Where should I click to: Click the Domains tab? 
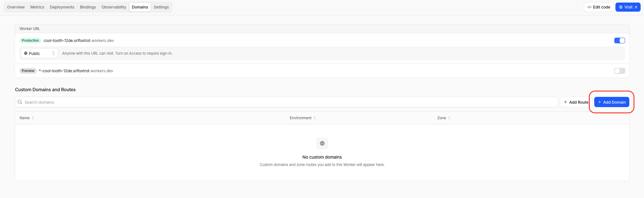(x=140, y=7)
